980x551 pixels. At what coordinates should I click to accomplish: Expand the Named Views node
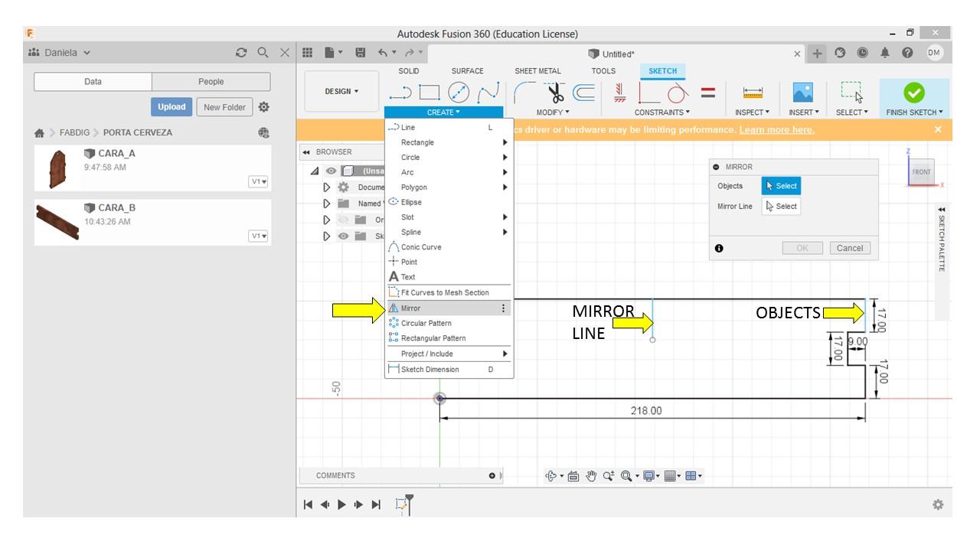[x=327, y=204]
